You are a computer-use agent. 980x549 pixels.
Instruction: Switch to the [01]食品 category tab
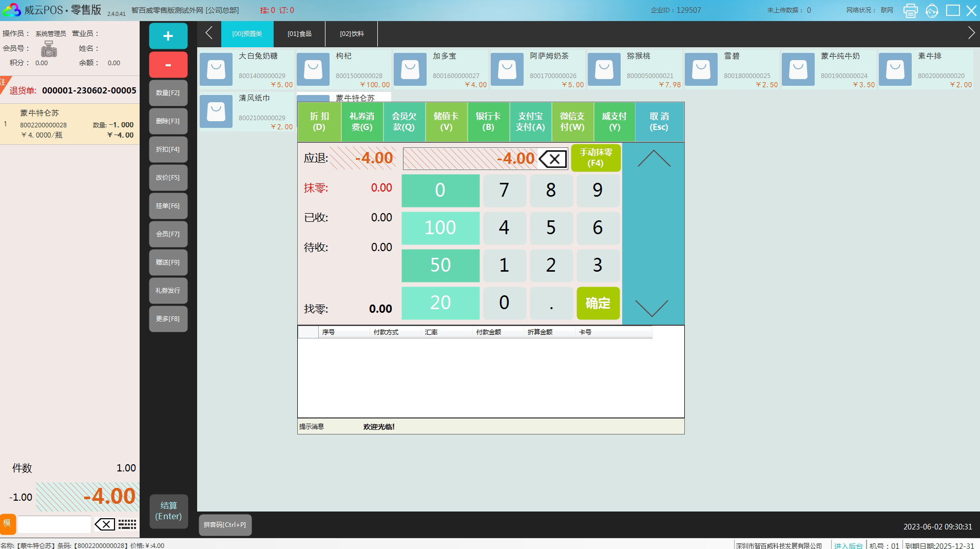point(299,34)
